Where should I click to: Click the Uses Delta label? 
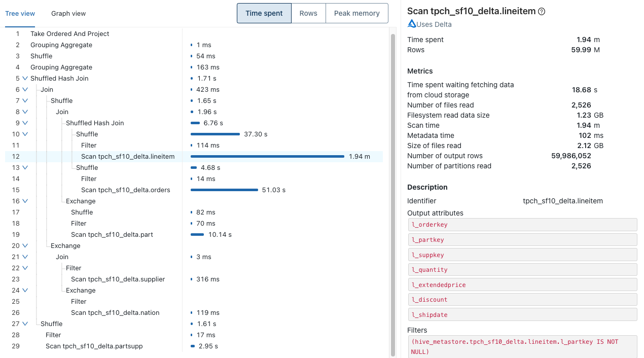[x=434, y=24]
